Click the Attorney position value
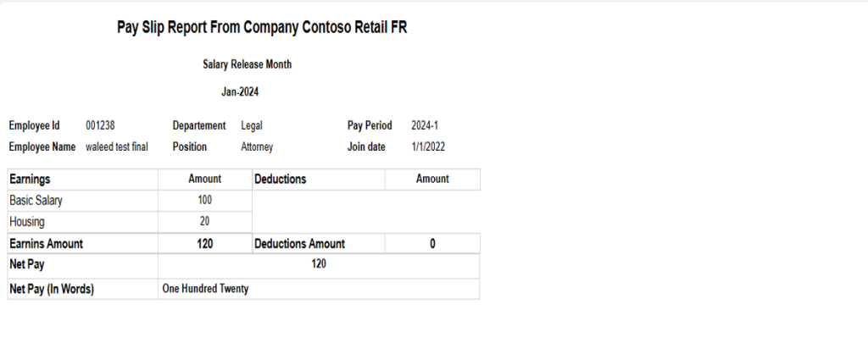The height and width of the screenshot is (343, 868). pyautogui.click(x=259, y=147)
